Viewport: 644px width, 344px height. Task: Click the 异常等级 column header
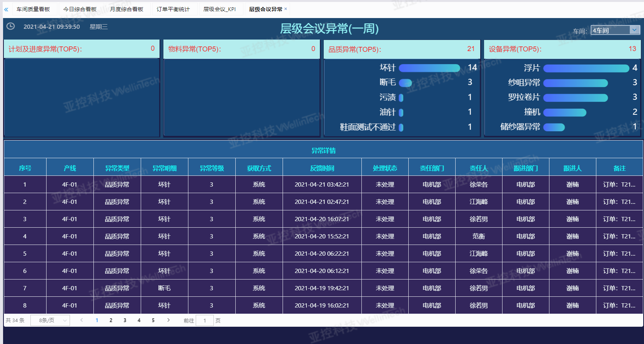pos(211,168)
